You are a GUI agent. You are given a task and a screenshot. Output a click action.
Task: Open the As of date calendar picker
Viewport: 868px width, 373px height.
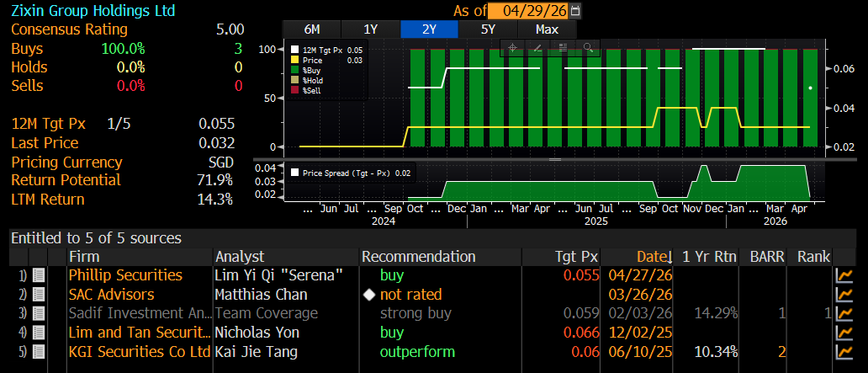coord(575,11)
